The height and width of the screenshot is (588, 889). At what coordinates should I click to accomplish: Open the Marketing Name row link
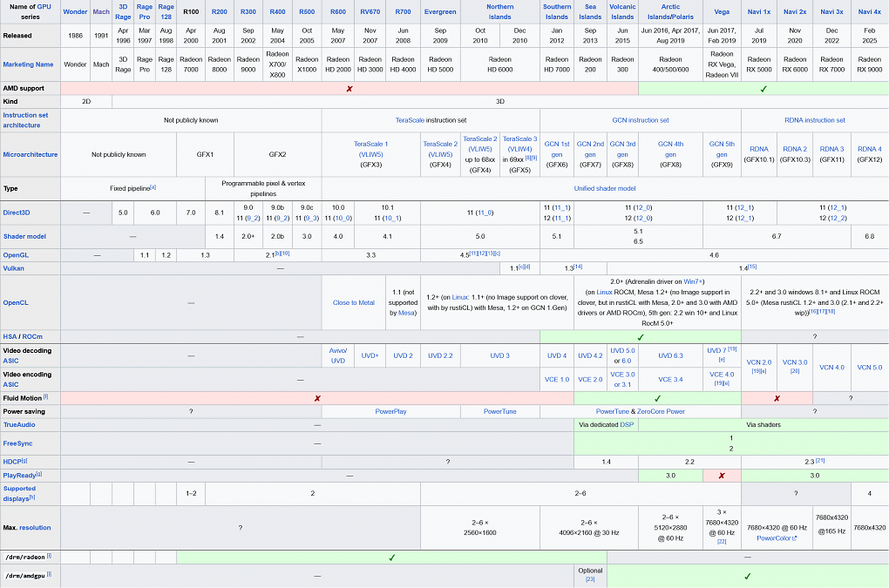coord(29,64)
